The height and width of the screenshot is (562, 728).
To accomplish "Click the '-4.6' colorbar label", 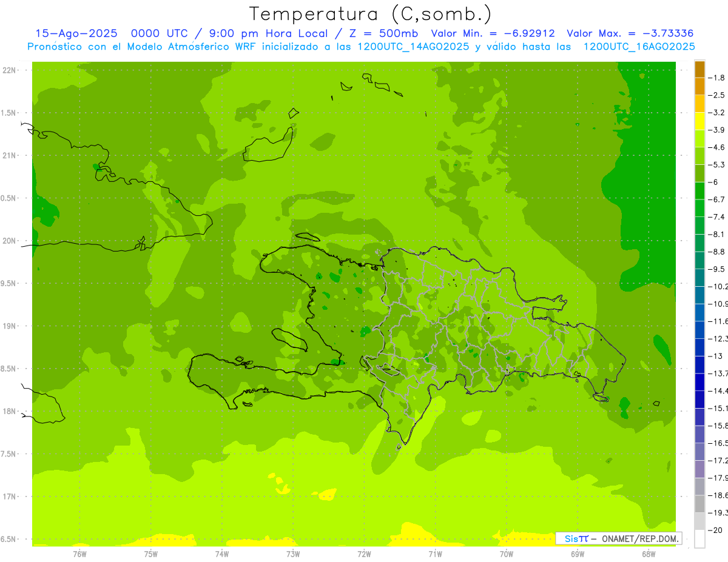I will tap(718, 147).
